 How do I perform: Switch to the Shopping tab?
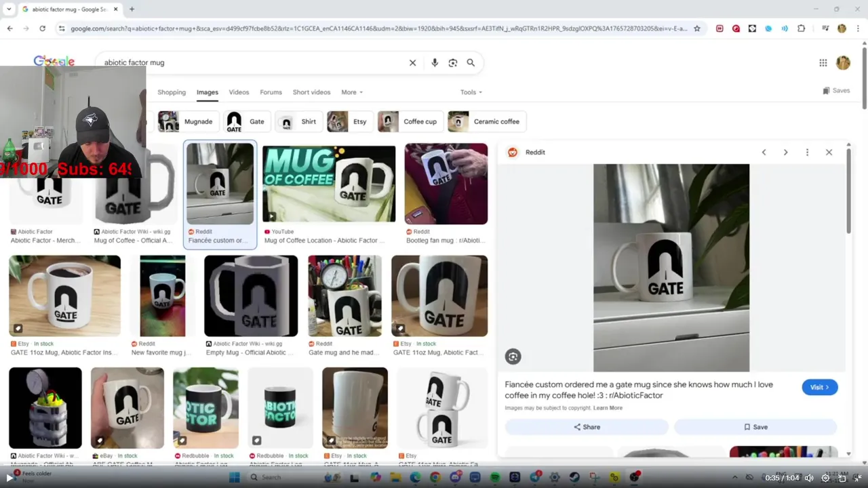point(172,92)
